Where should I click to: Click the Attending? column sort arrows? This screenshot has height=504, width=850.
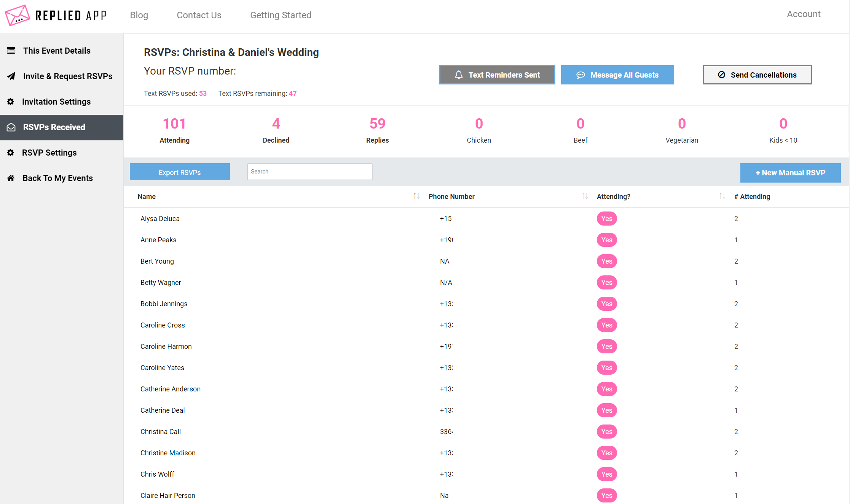click(x=720, y=196)
